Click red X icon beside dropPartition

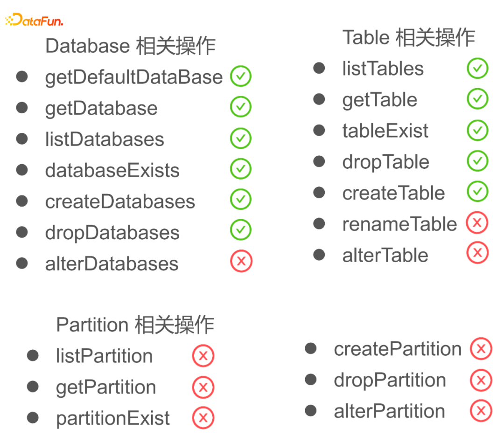pos(481,380)
